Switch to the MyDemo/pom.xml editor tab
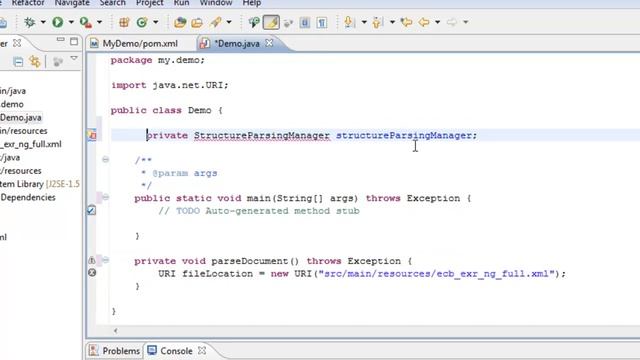Viewport: 640px width, 360px height. tap(140, 43)
